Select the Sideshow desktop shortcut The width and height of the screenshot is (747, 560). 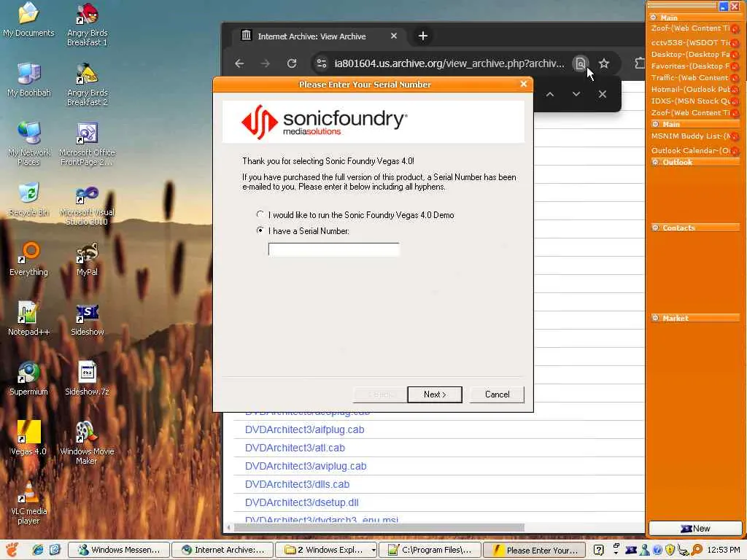[88, 319]
